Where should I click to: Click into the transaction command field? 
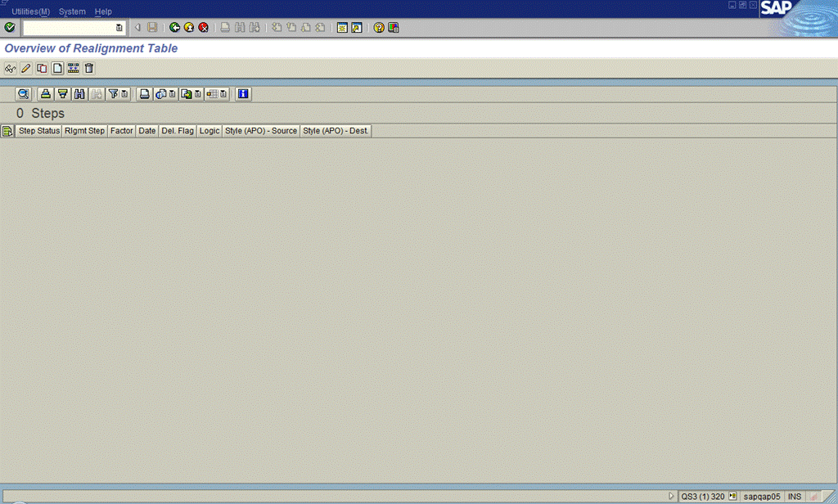tap(69, 27)
